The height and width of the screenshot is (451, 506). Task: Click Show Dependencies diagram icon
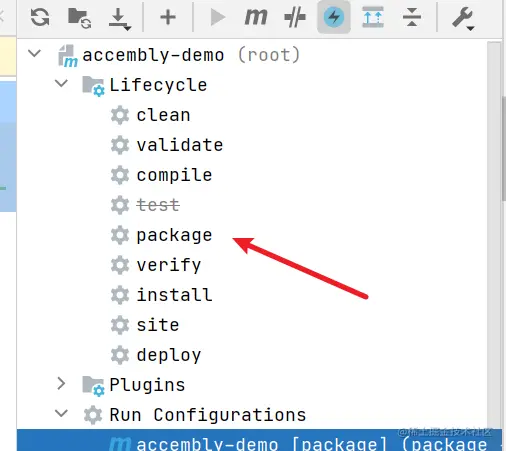tap(373, 17)
